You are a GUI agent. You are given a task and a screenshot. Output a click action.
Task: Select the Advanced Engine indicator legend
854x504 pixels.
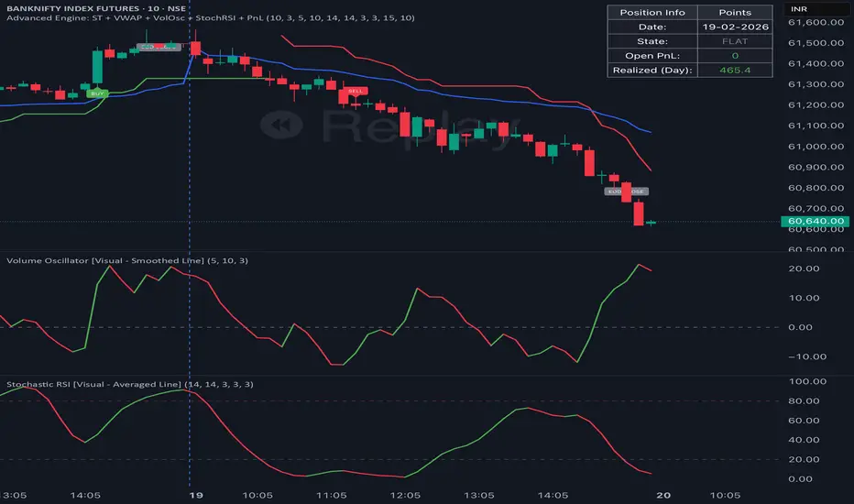pyautogui.click(x=210, y=18)
